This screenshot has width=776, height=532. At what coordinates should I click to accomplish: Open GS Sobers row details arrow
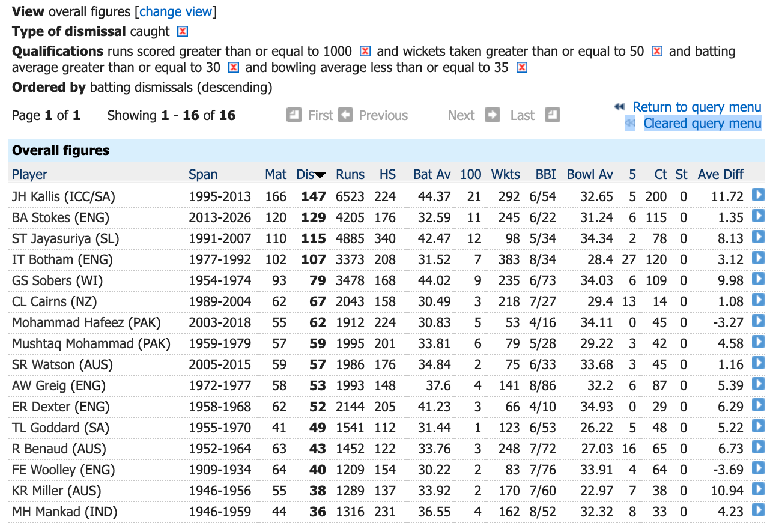click(x=759, y=279)
